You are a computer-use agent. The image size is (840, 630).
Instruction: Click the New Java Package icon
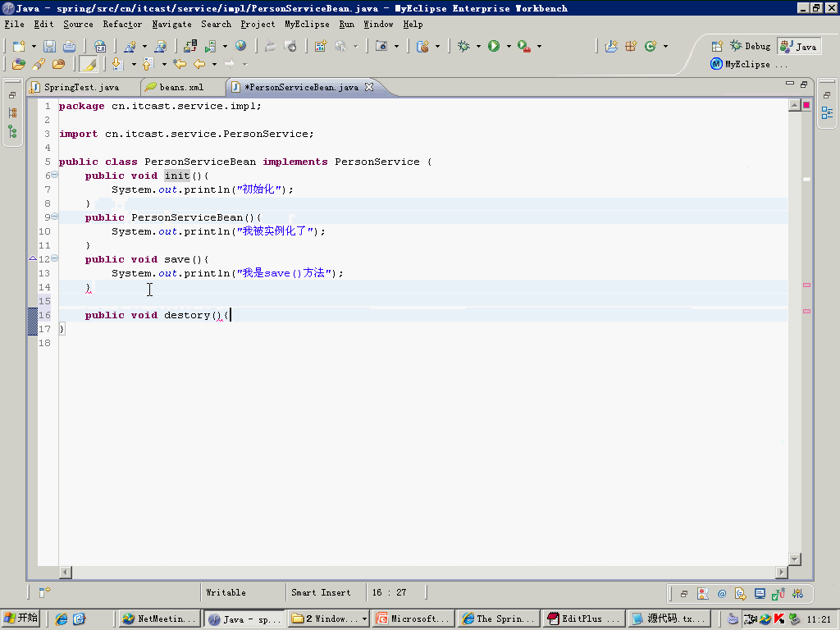[631, 47]
